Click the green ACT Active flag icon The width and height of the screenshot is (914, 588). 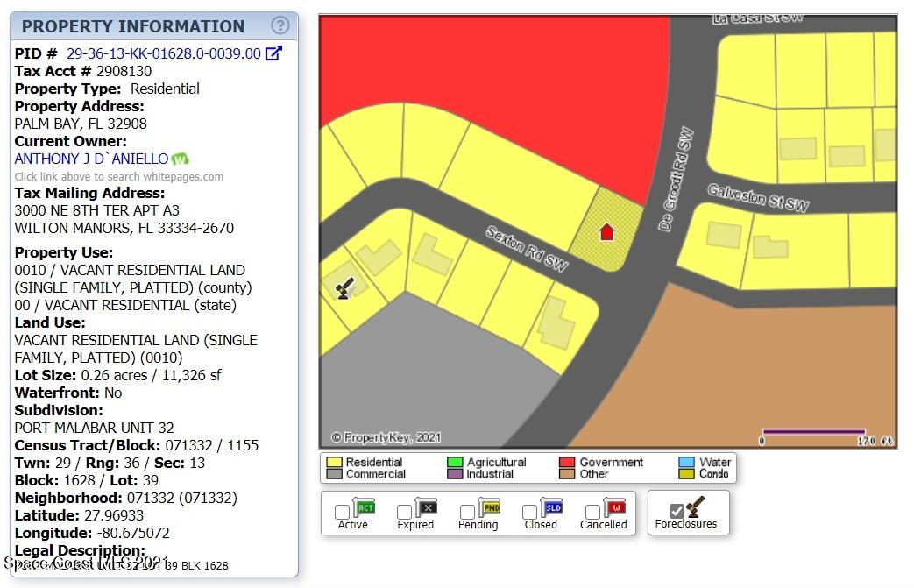coord(365,508)
